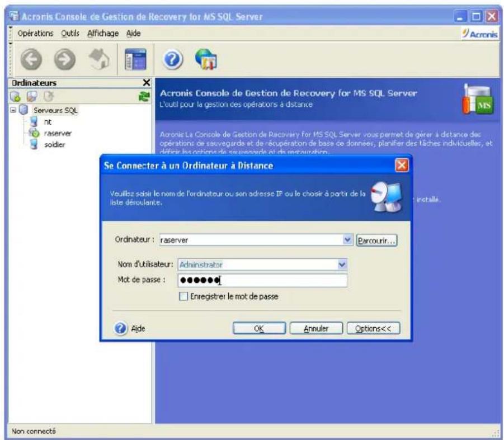Click the third icon in the Ordinateurs panel toolbar
504x440 pixels.
point(49,96)
